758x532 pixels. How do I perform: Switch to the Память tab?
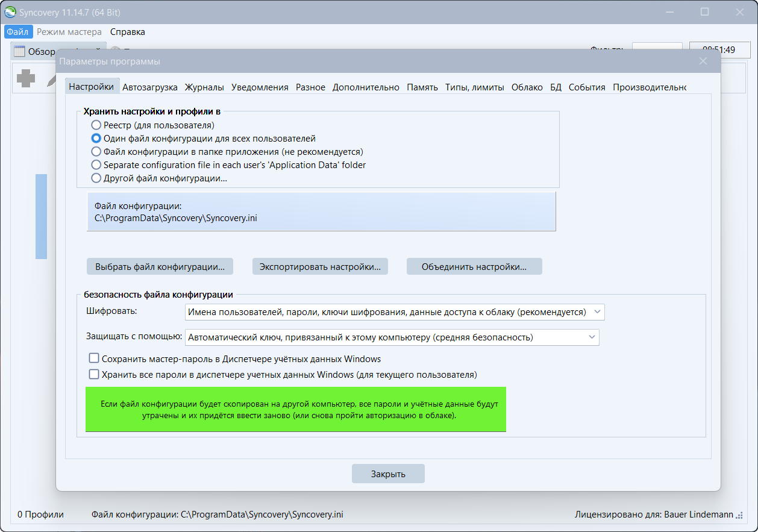point(422,87)
